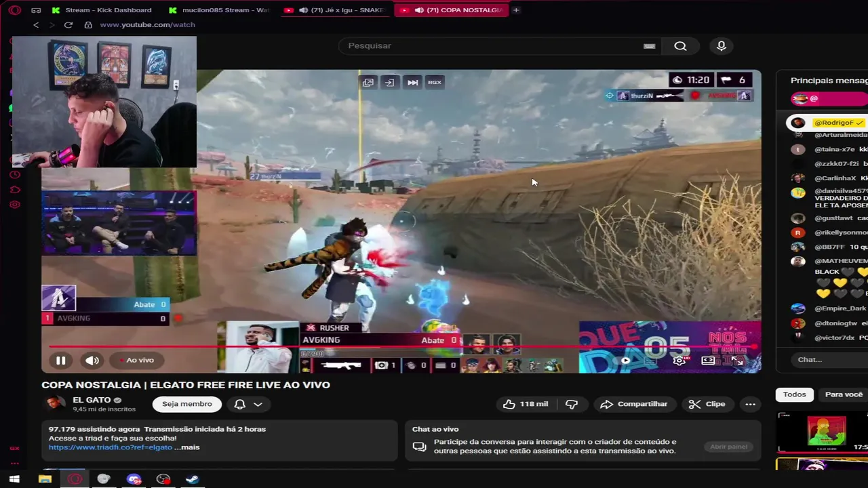Like the video with 118 mil
The width and height of the screenshot is (868, 488).
pos(526,404)
